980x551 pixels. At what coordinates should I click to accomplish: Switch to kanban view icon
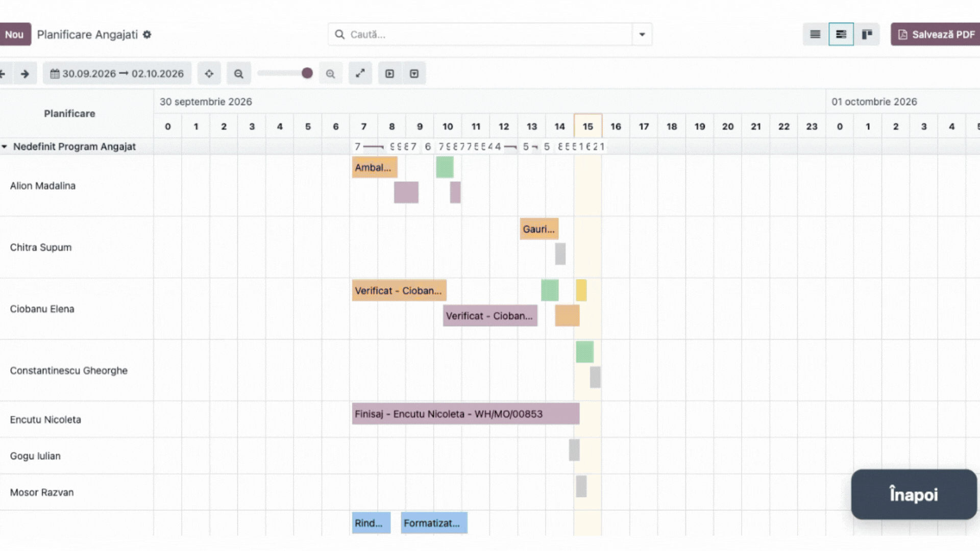[x=867, y=34]
